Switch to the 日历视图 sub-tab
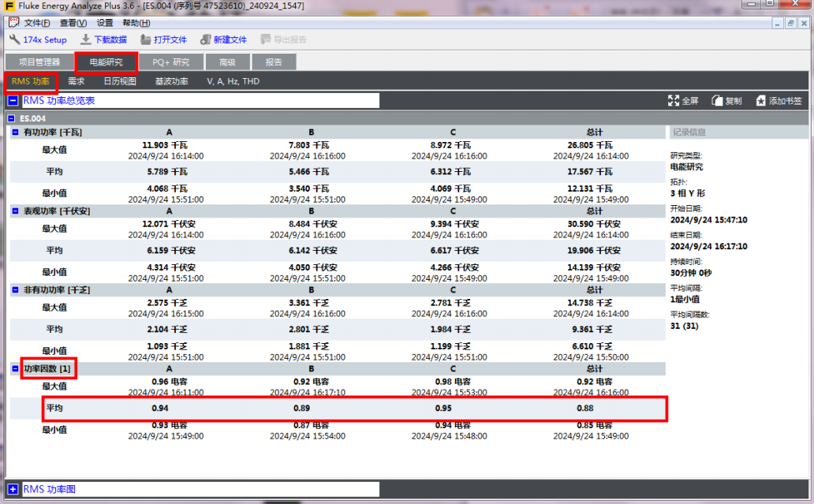This screenshot has height=504, width=814. coord(120,81)
